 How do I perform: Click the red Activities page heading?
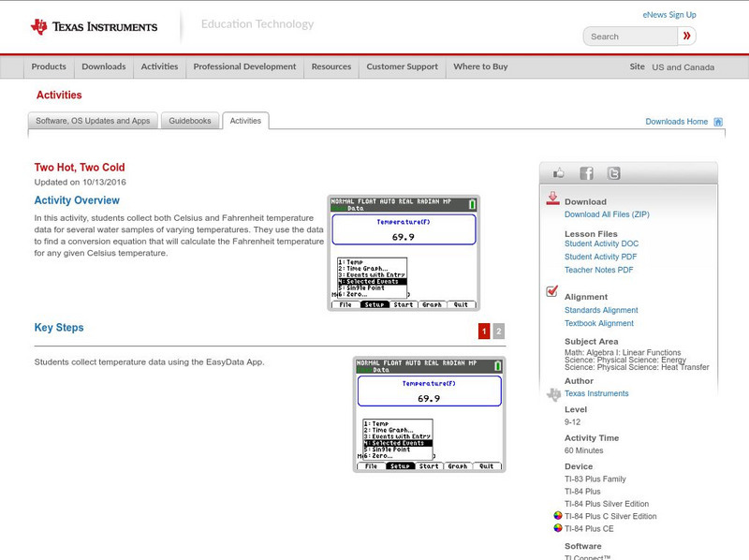pyautogui.click(x=59, y=96)
